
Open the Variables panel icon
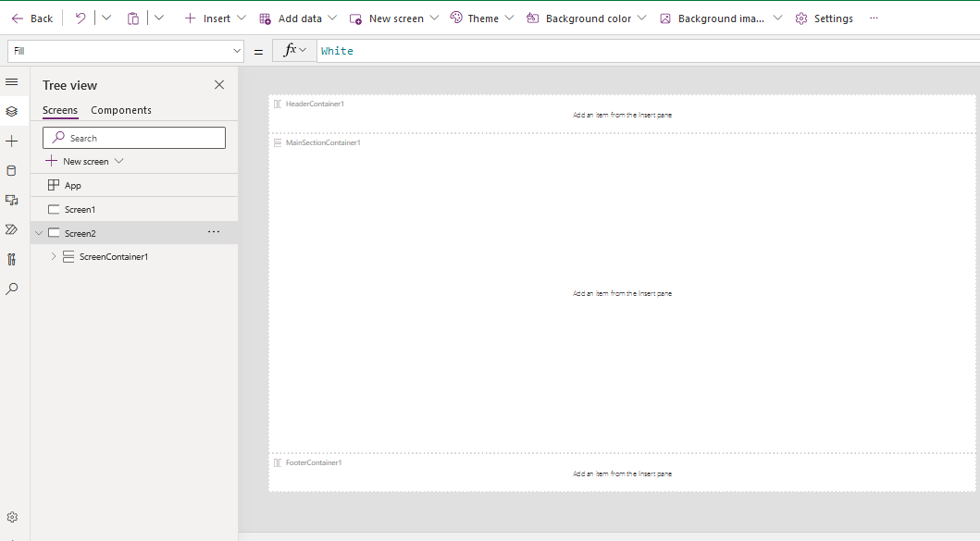pyautogui.click(x=13, y=259)
